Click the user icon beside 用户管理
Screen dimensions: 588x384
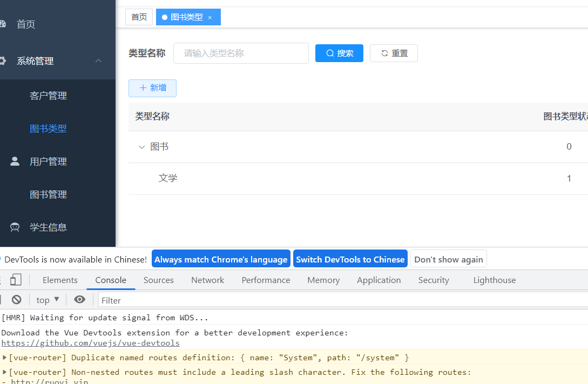tap(15, 161)
